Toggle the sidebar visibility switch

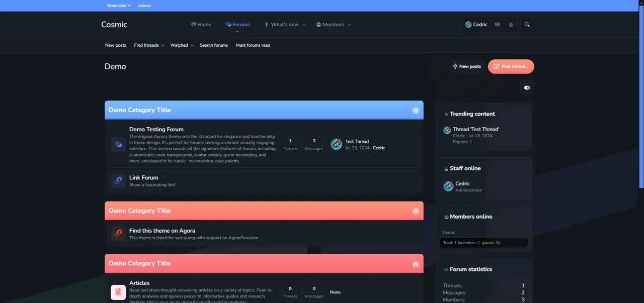[x=527, y=87]
